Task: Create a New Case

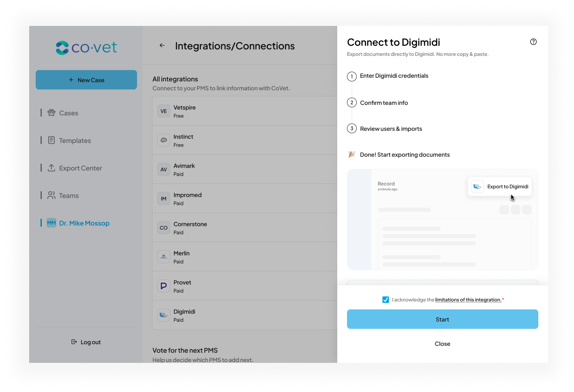Action: (86, 80)
